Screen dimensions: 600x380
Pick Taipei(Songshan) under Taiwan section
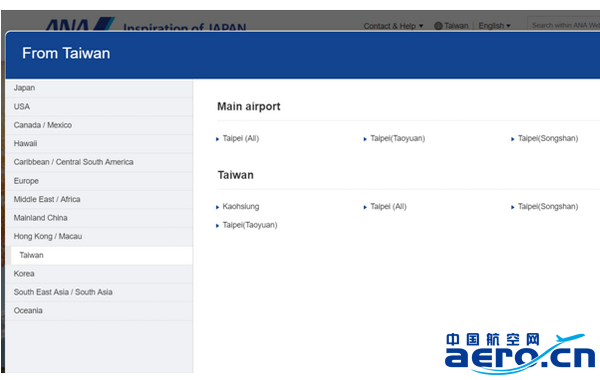[548, 207]
